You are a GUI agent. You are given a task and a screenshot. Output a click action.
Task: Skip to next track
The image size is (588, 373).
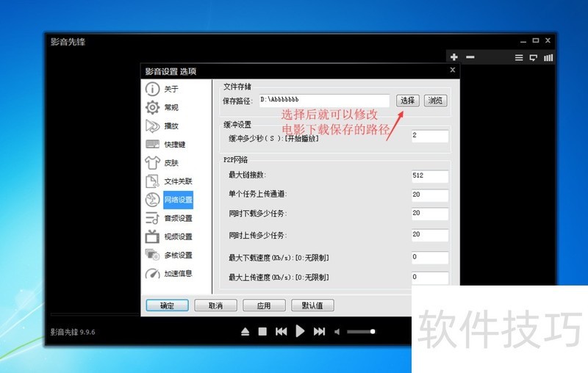pos(319,331)
